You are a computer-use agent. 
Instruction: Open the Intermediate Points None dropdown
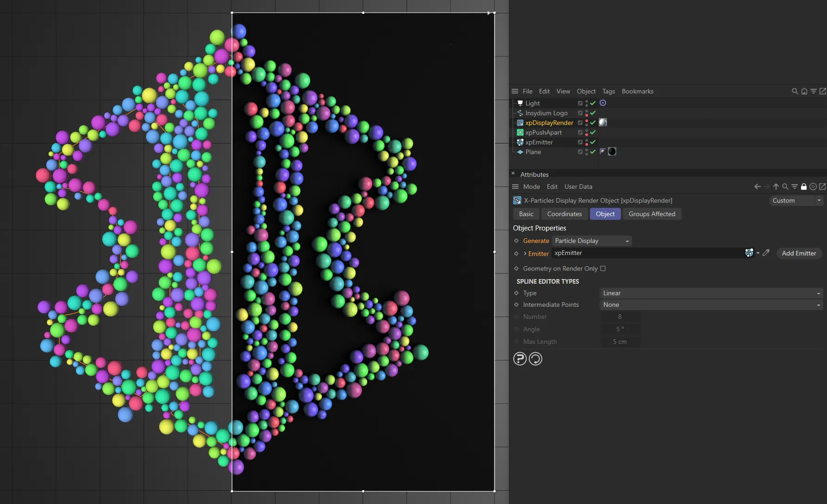711,305
